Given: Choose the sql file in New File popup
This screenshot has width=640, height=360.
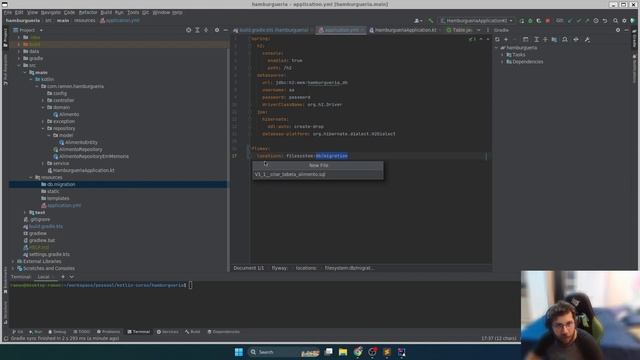Looking at the screenshot, I should click(x=318, y=174).
